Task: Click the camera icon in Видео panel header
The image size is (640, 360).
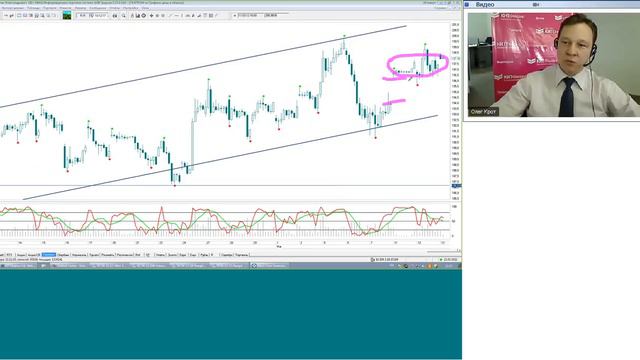Action: (x=536, y=4)
